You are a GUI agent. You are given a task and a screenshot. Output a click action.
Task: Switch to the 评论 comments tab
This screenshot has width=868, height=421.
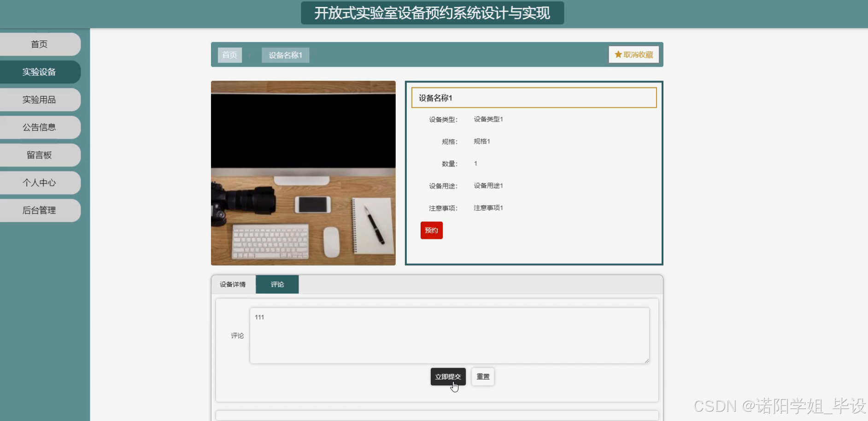[x=277, y=284]
